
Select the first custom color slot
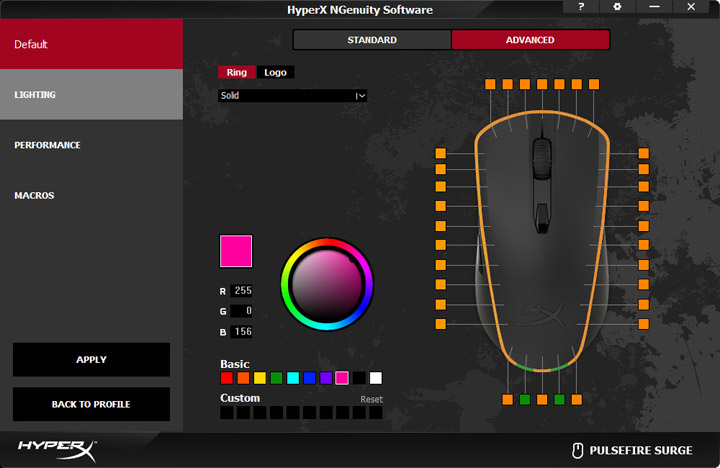pos(227,412)
